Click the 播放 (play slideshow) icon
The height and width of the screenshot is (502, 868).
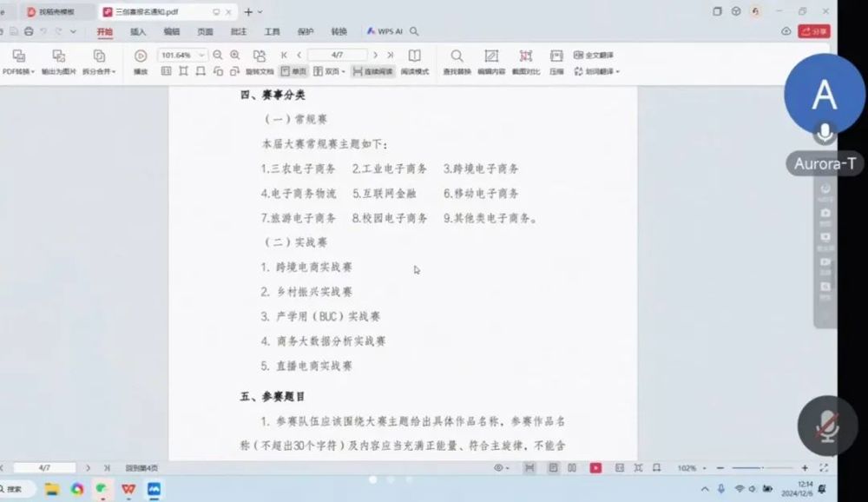pos(141,56)
